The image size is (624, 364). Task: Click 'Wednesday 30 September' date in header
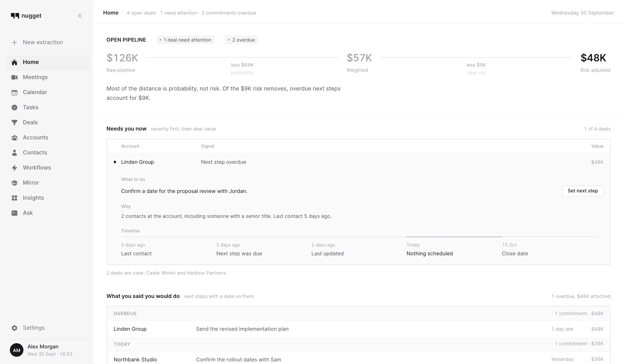tap(582, 13)
